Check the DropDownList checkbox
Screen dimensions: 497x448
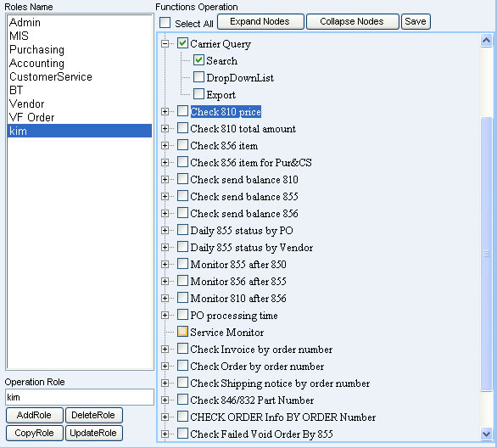pyautogui.click(x=198, y=77)
